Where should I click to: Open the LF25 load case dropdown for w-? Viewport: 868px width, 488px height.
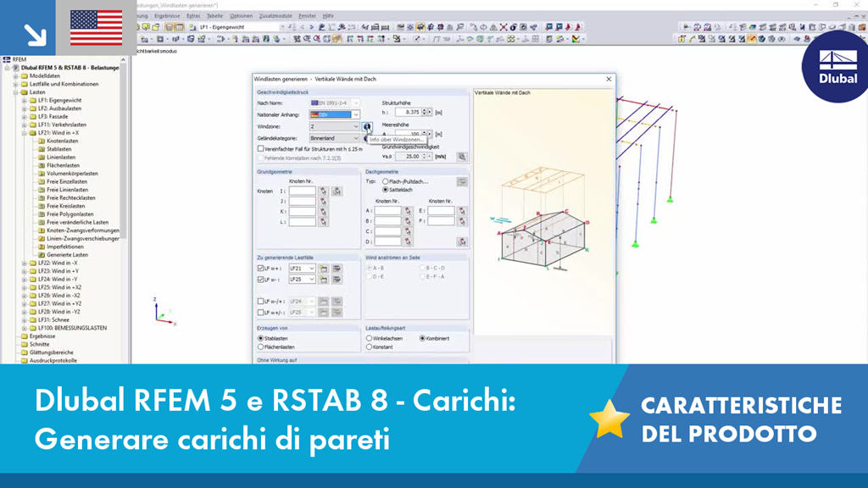(312, 280)
